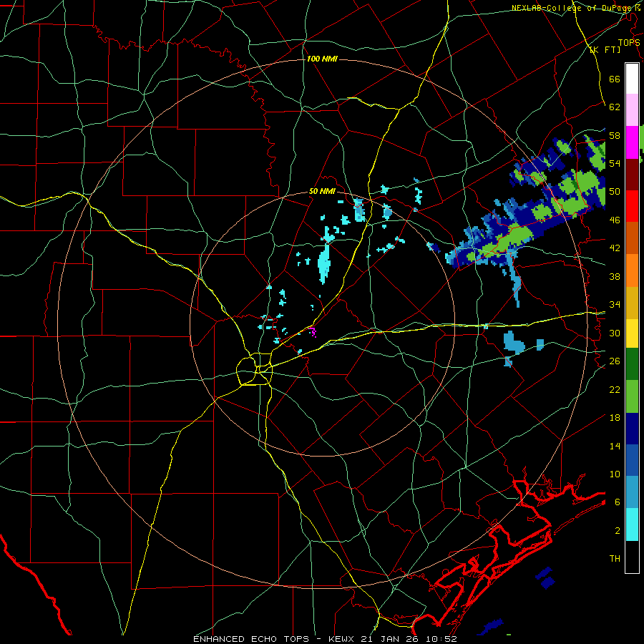644x644 pixels.
Task: Click the 66 value on the scale
Action: (615, 79)
